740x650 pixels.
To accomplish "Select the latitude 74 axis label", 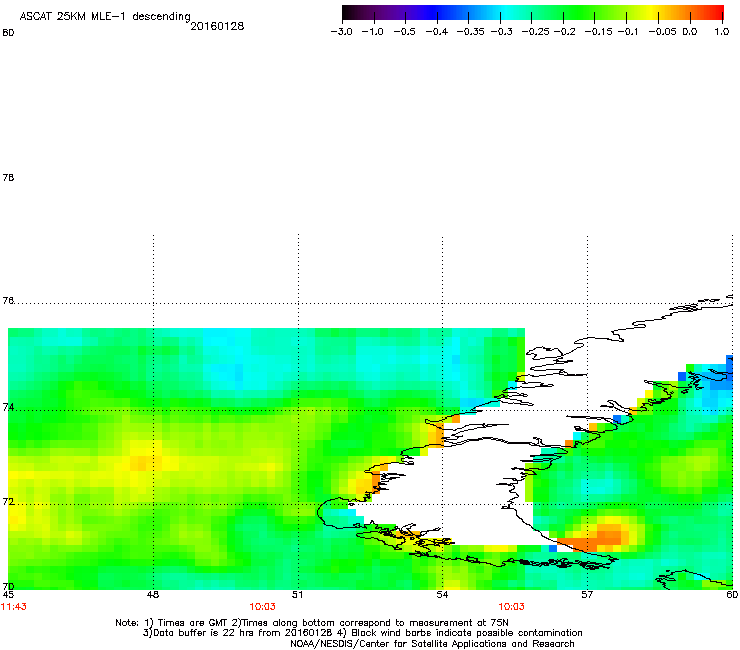I will [x=8, y=407].
